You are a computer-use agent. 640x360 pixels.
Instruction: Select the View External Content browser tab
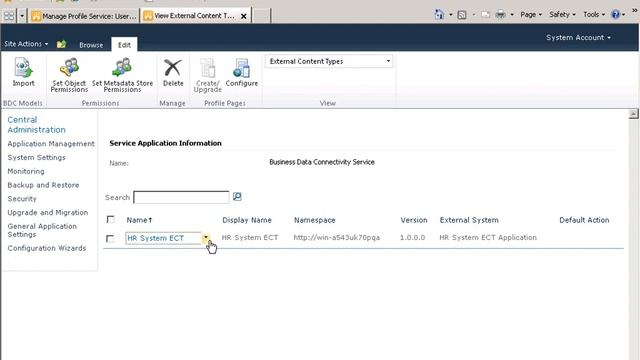point(195,16)
